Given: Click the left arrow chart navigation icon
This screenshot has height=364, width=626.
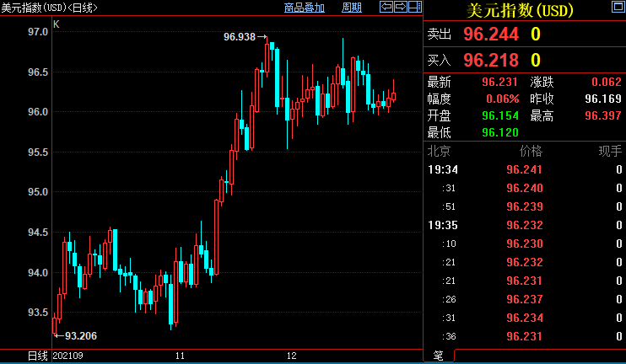Looking at the screenshot, I should click(x=386, y=8).
